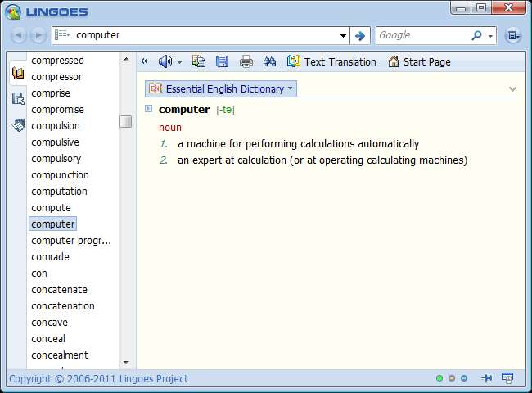The height and width of the screenshot is (393, 532).
Task: Toggle the pin always-on-top icon
Action: coord(487,378)
